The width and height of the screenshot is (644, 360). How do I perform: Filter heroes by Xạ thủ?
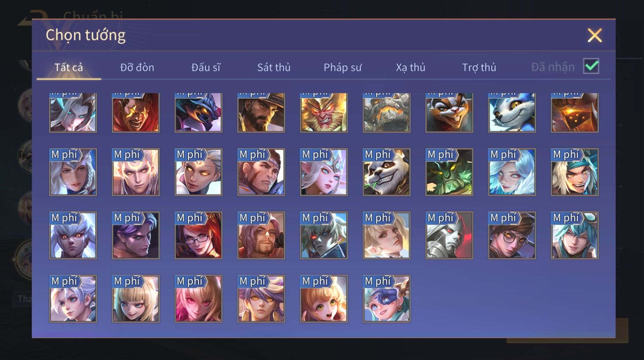pyautogui.click(x=410, y=67)
